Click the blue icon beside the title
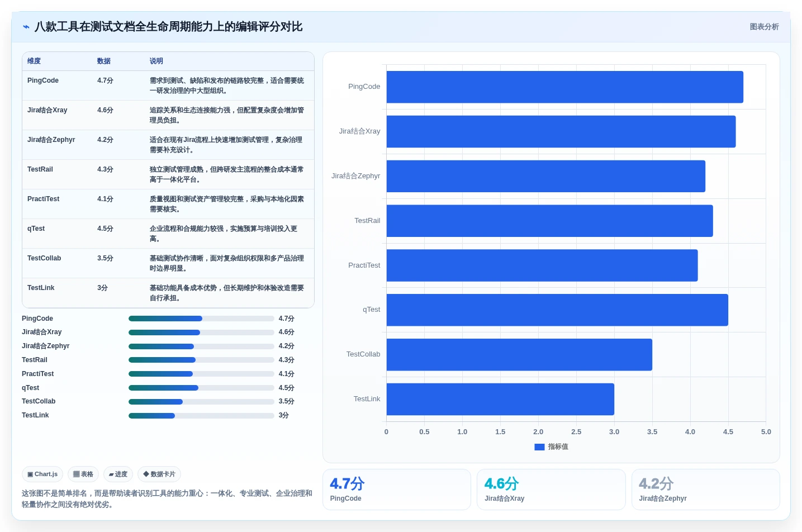The height and width of the screenshot is (532, 802). [x=26, y=27]
